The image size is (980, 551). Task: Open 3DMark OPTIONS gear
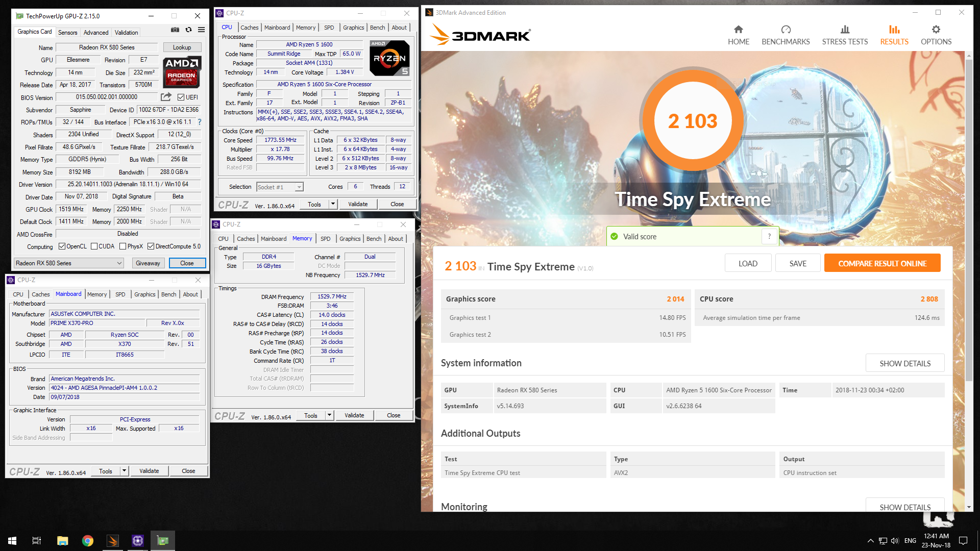(x=936, y=35)
